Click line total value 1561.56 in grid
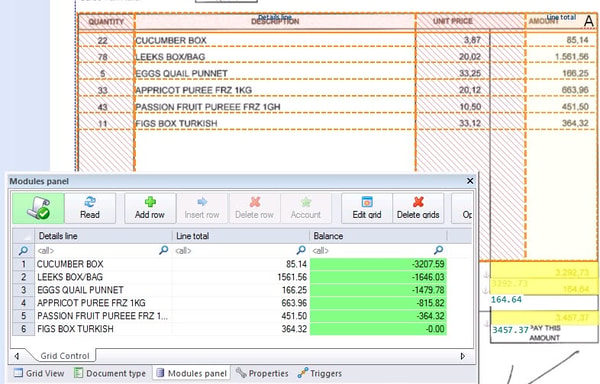 click(241, 277)
